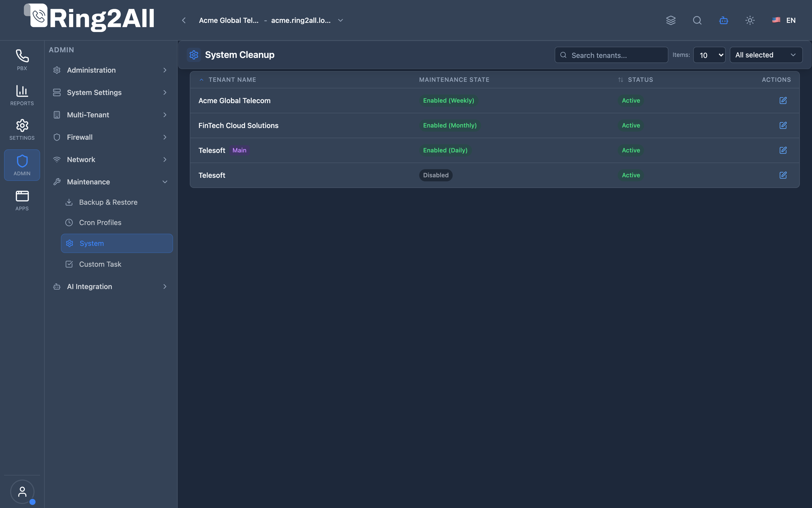Expand the Multi-Tenant menu
The width and height of the screenshot is (812, 508).
(x=110, y=115)
